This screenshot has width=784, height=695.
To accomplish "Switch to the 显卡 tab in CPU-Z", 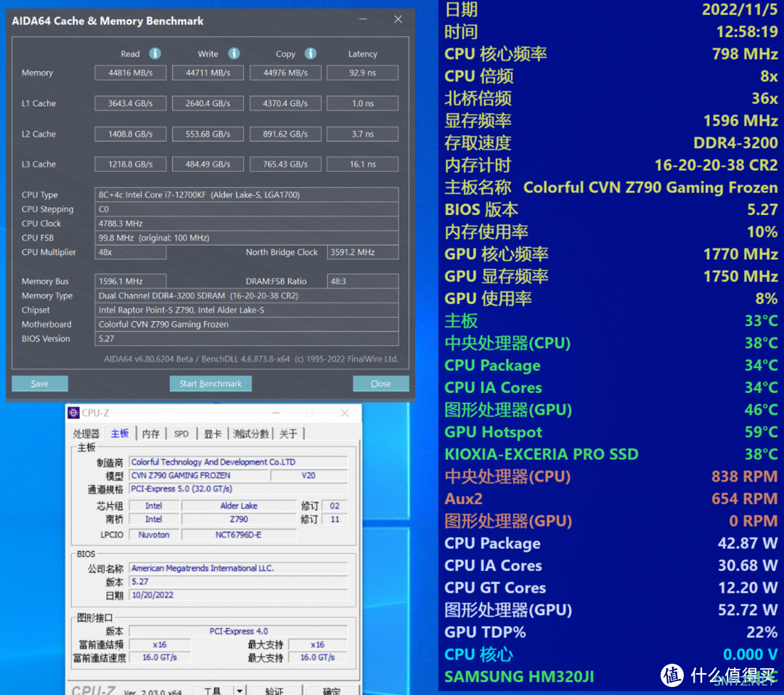I will [x=212, y=434].
